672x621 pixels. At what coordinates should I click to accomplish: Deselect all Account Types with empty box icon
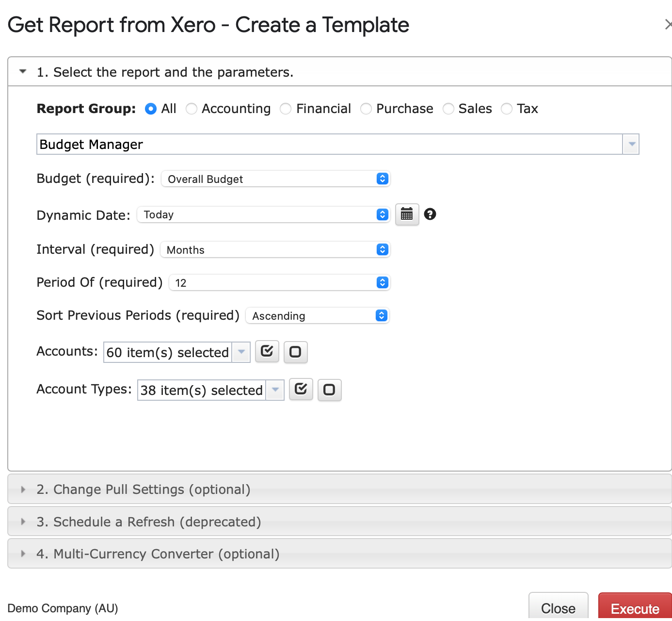329,390
